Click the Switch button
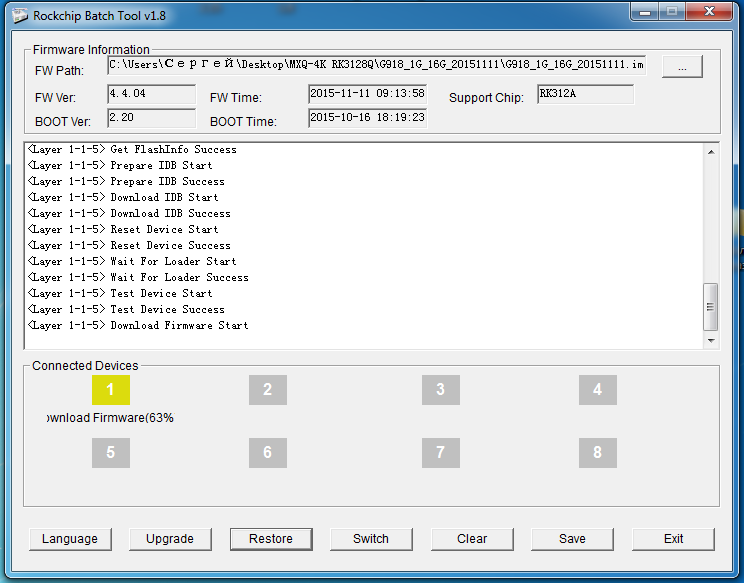The image size is (744, 583). 371,539
